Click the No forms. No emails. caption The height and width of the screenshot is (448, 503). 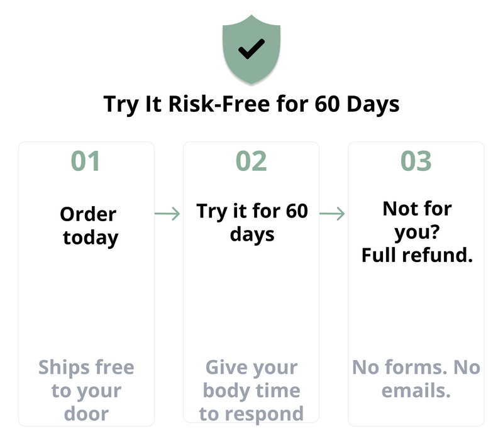click(416, 378)
